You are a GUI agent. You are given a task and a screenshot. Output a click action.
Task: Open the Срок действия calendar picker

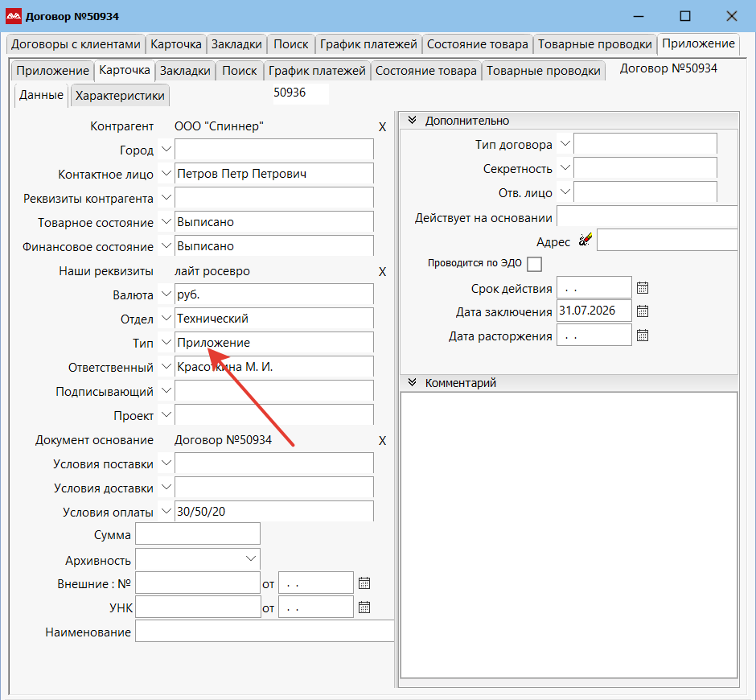(x=643, y=288)
